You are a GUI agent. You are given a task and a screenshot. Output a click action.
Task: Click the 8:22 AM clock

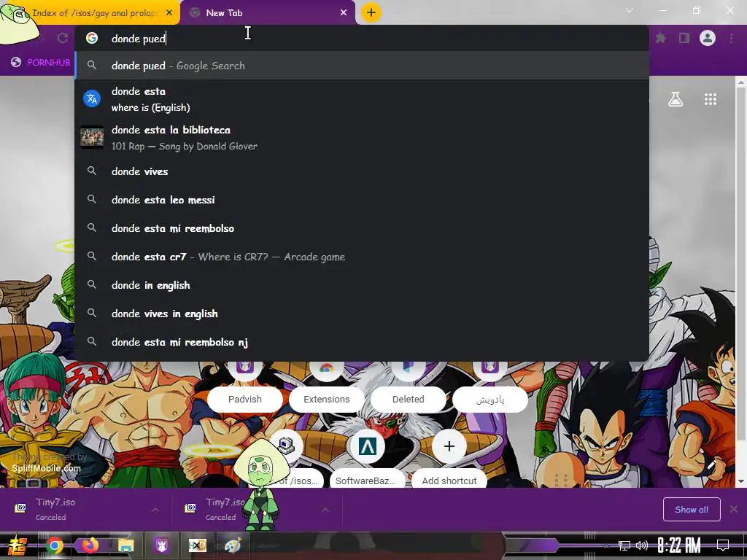coord(679,545)
